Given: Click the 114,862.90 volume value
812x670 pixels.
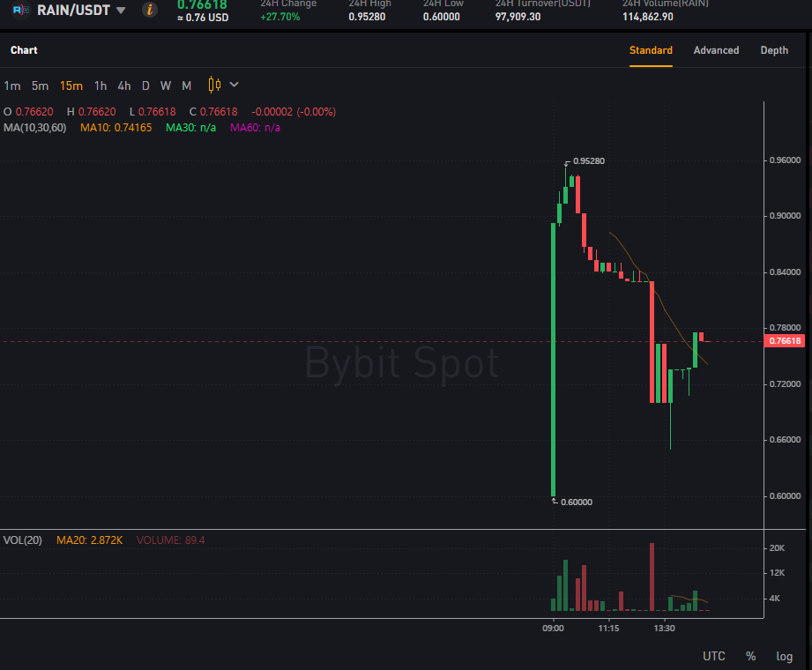Looking at the screenshot, I should pyautogui.click(x=648, y=17).
